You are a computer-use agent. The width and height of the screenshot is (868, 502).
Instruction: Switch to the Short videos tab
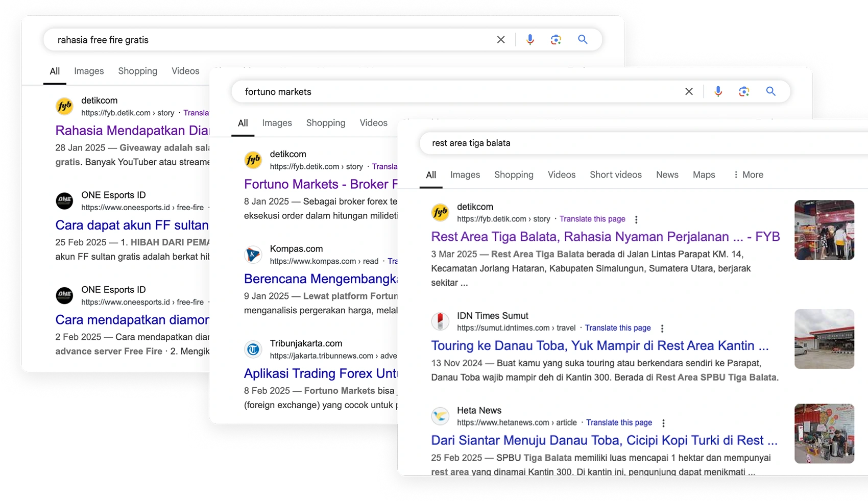point(615,174)
